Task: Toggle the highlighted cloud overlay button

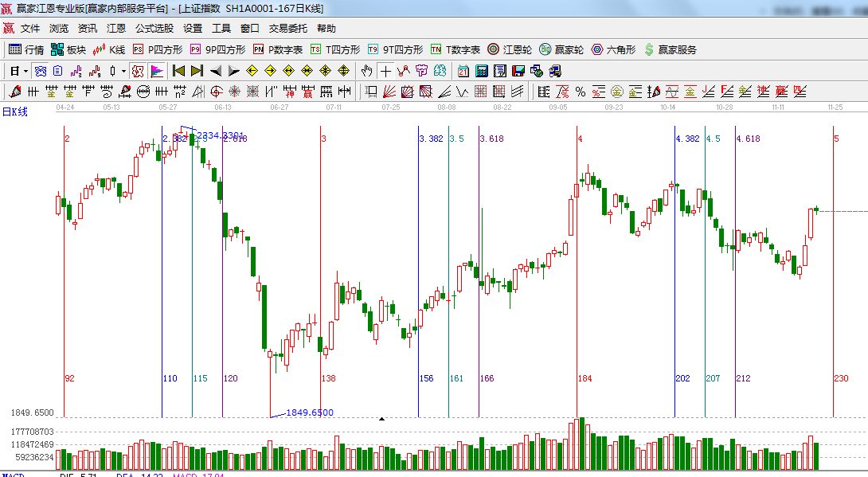Action: pos(40,71)
